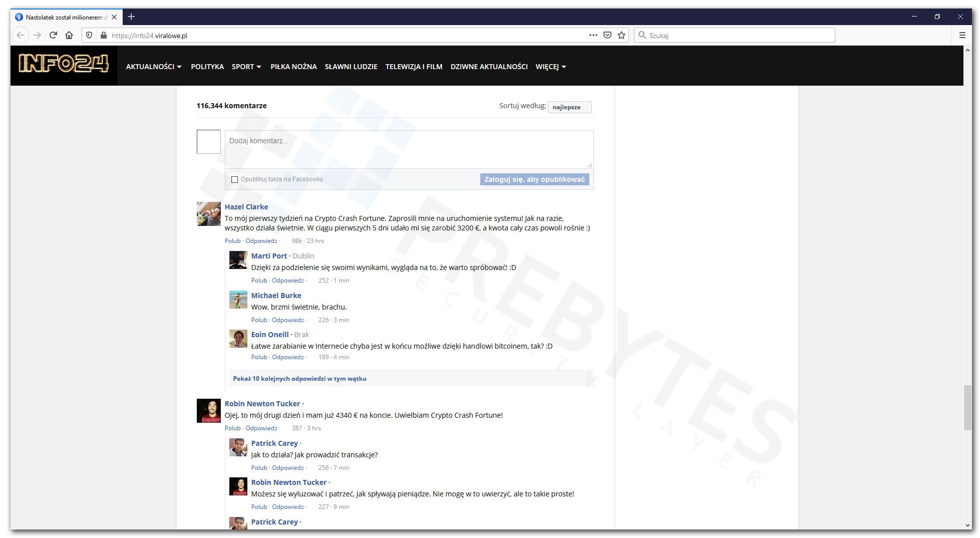
Task: Click the page vertical scrollbar thumb
Action: click(967, 407)
